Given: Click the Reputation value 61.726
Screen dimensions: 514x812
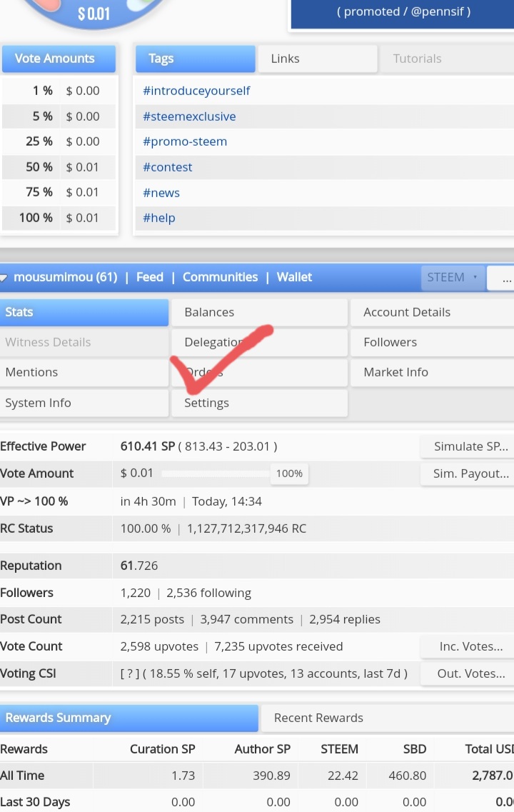Looking at the screenshot, I should click(x=138, y=566).
